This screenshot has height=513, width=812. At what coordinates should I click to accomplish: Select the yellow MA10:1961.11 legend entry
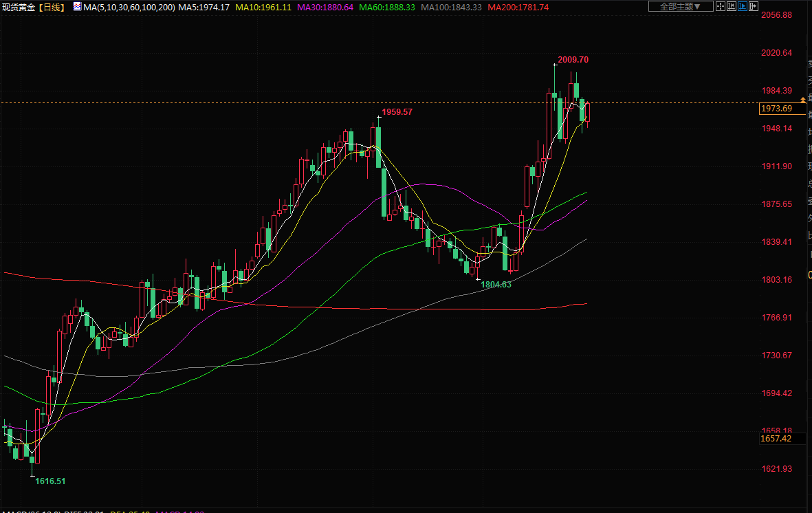263,7
